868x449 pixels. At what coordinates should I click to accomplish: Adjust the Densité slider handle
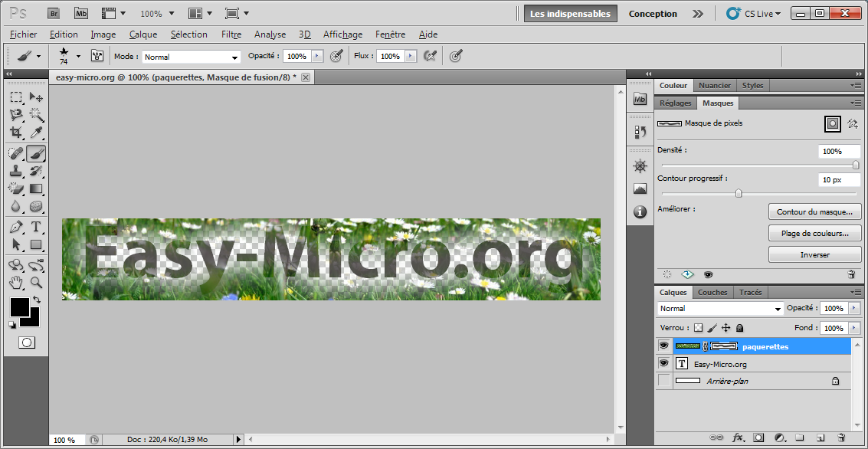coord(855,165)
